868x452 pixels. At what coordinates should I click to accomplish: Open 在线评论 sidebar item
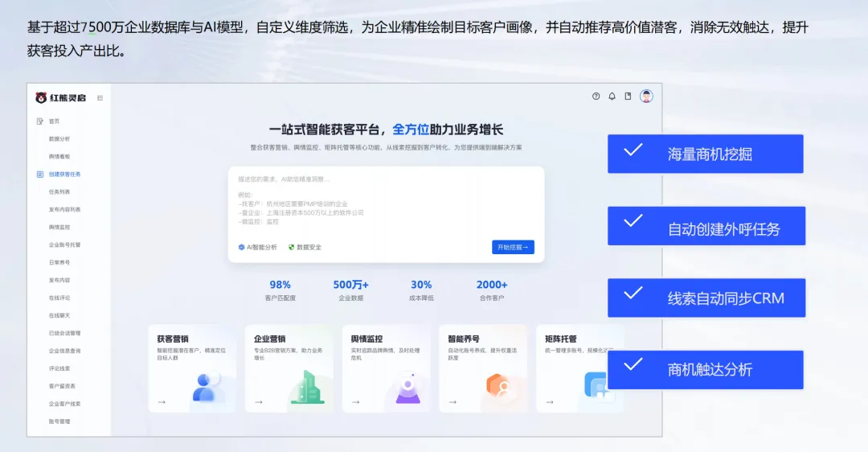59,298
